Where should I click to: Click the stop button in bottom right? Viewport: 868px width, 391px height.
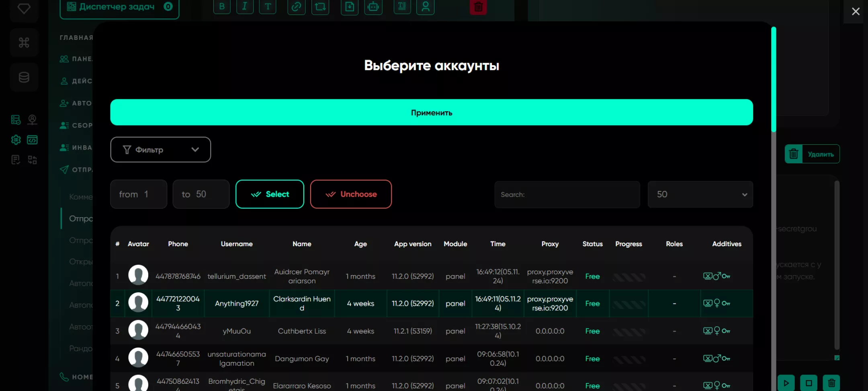(809, 383)
